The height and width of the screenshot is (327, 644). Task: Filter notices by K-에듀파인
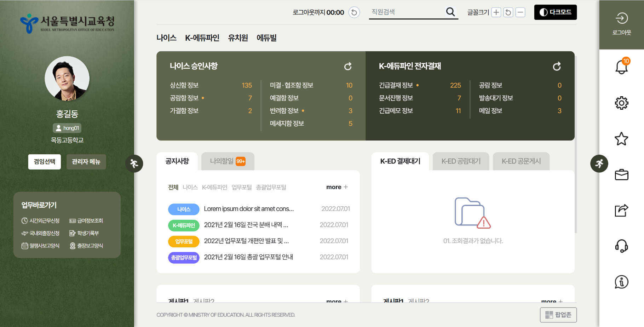click(214, 187)
